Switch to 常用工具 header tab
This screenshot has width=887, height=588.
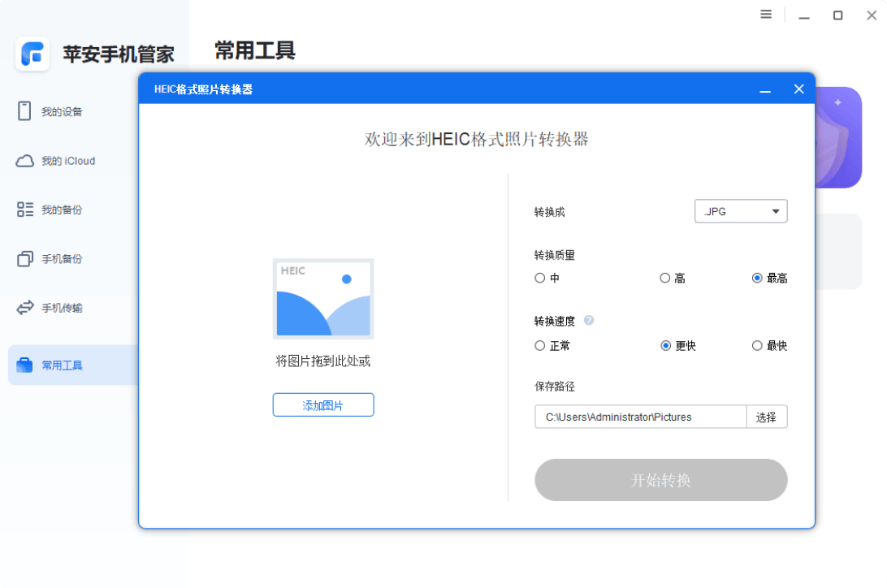click(x=253, y=50)
